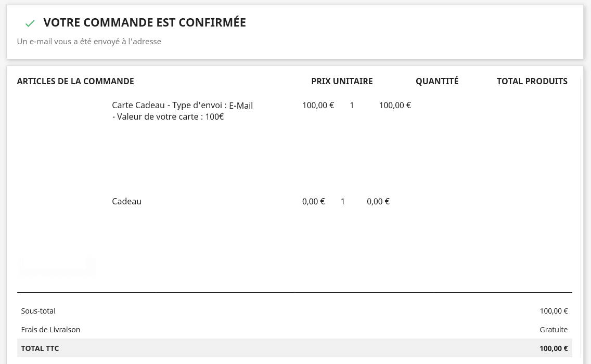Viewport: 591px width, 364px height.
Task: Click the Carte Cadeau unit price
Action: (318, 106)
